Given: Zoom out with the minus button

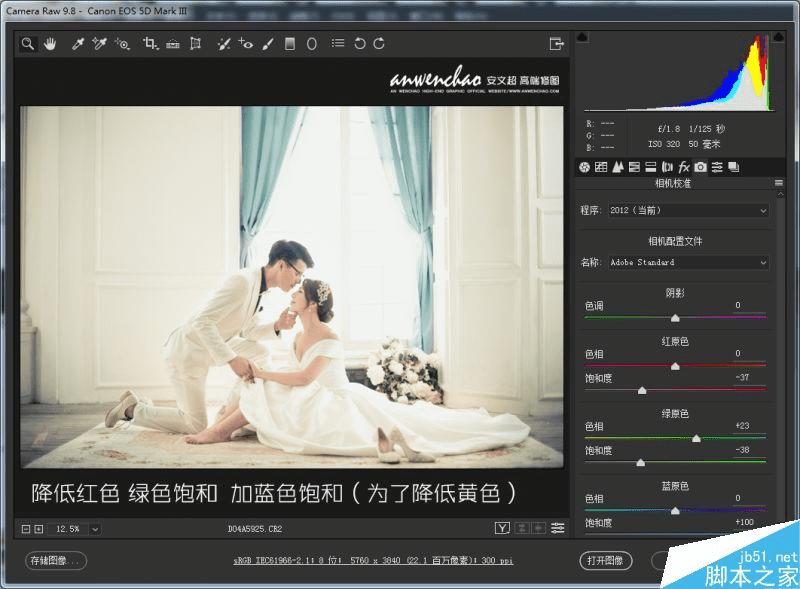Looking at the screenshot, I should click(x=26, y=529).
